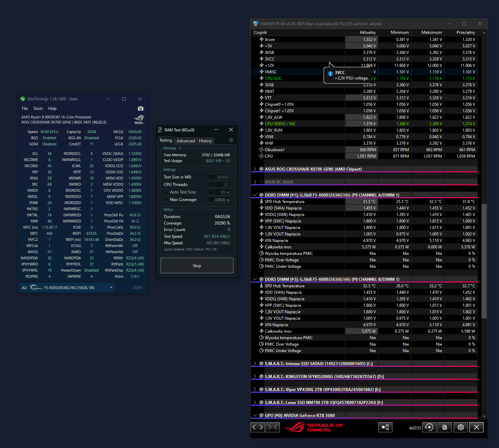Click the HWiNFO collapse columns arrows button
499x448 pixels.
click(x=272, y=427)
